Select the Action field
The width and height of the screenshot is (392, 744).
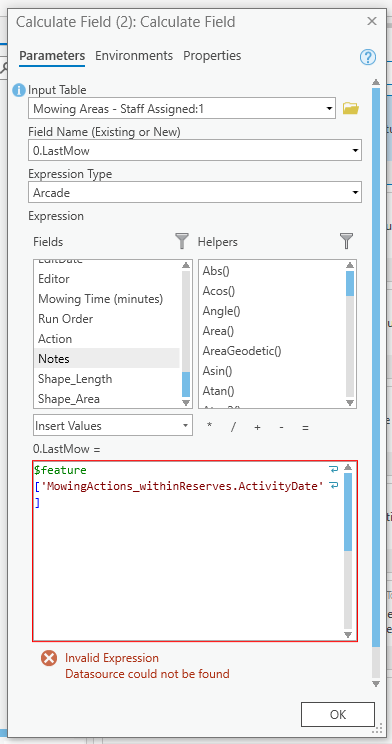[x=107, y=339]
